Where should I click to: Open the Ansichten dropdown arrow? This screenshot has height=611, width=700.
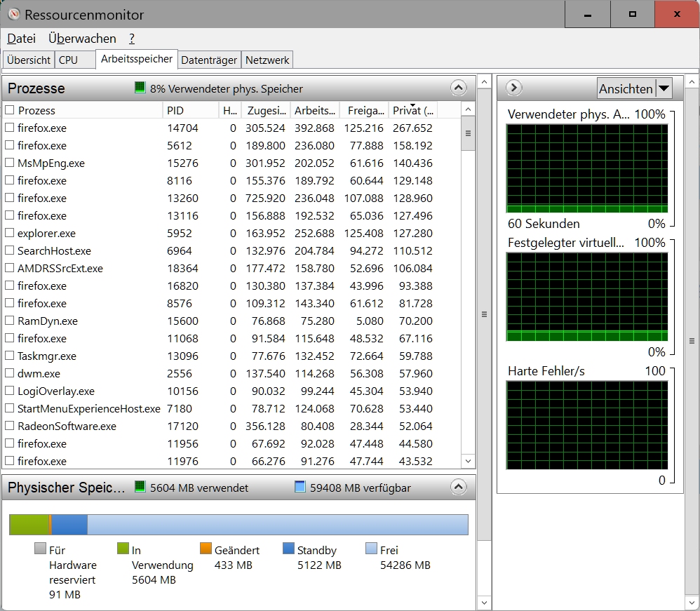pyautogui.click(x=664, y=88)
